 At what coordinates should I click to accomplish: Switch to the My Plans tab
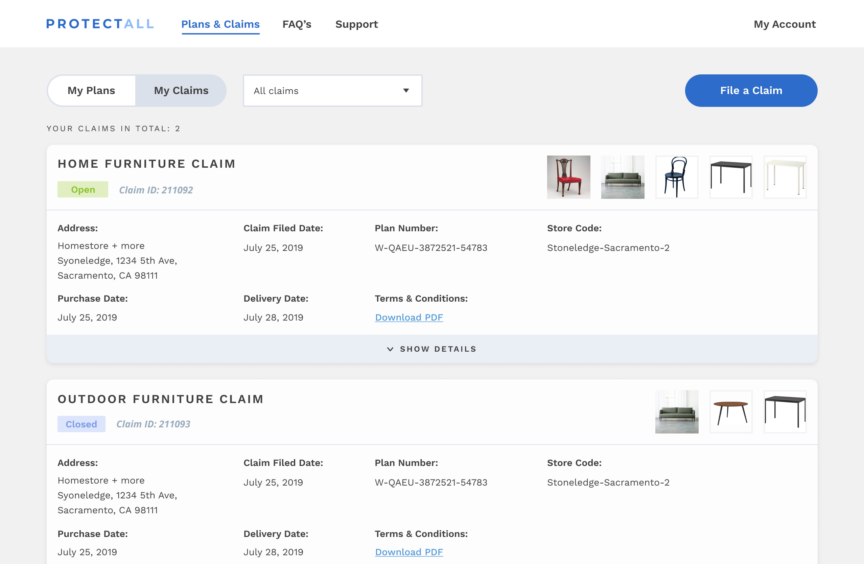click(91, 90)
